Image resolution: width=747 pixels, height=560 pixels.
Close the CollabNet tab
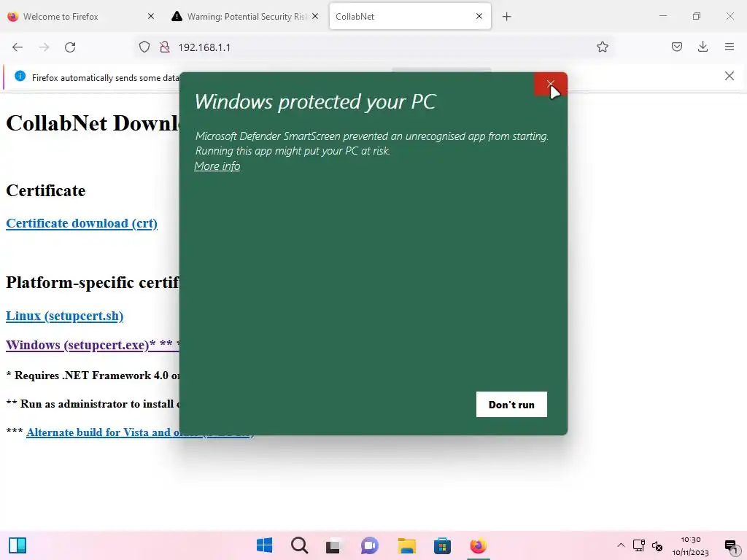coord(479,16)
